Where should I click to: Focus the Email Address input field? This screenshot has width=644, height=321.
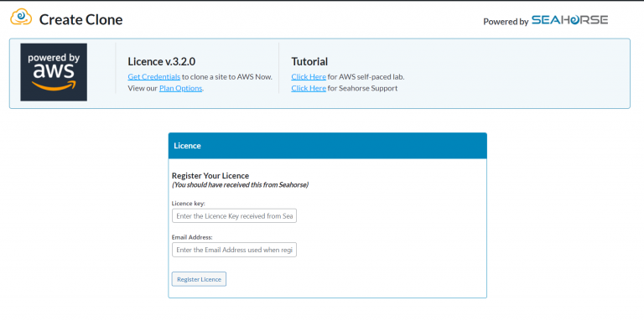(234, 250)
